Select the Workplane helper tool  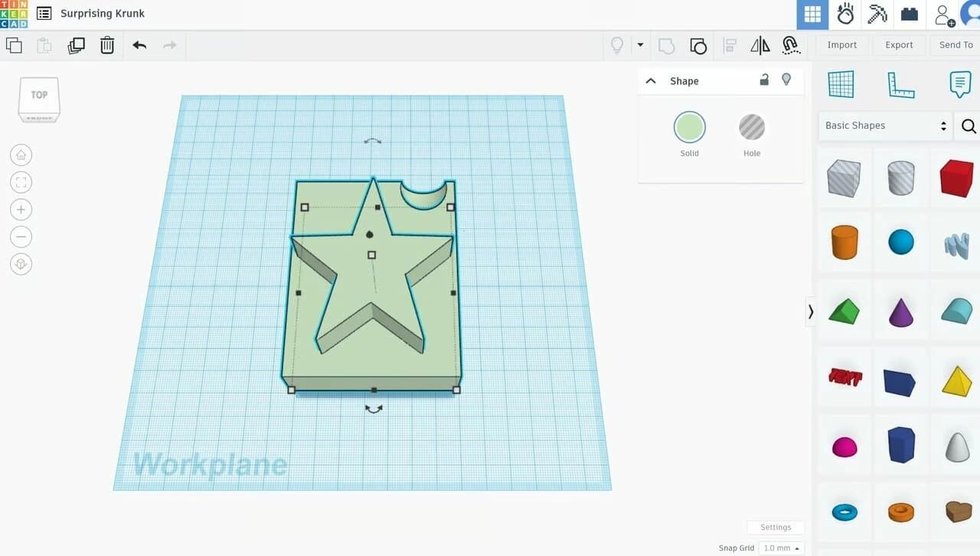pyautogui.click(x=841, y=84)
